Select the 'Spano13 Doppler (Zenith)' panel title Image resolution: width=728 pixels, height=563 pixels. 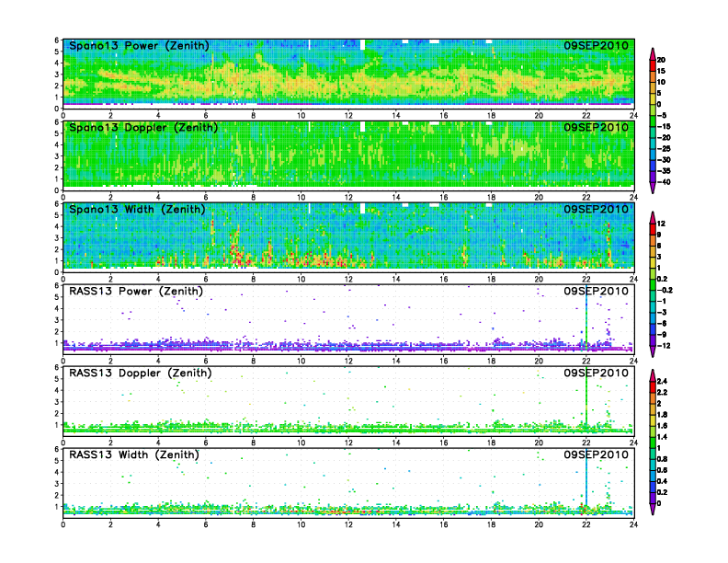point(142,127)
